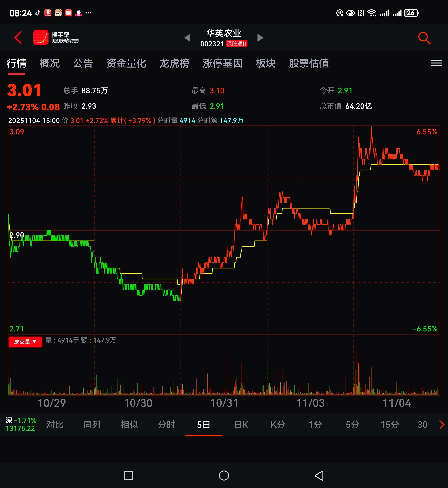Tap the Android recent apps square
This screenshot has width=448, height=488.
click(x=128, y=475)
